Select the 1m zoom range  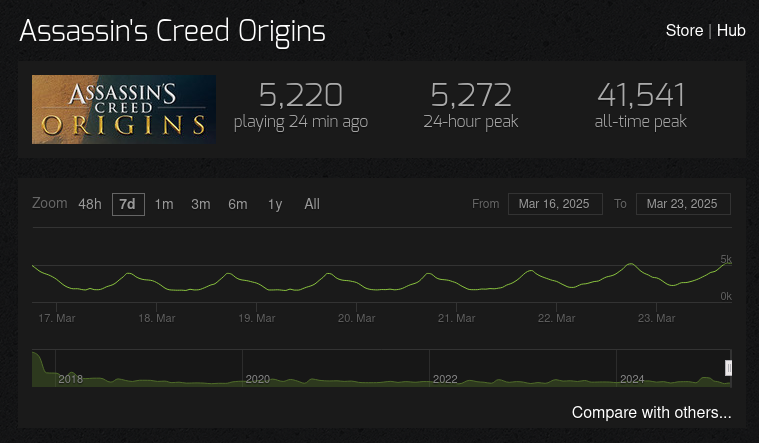(164, 204)
